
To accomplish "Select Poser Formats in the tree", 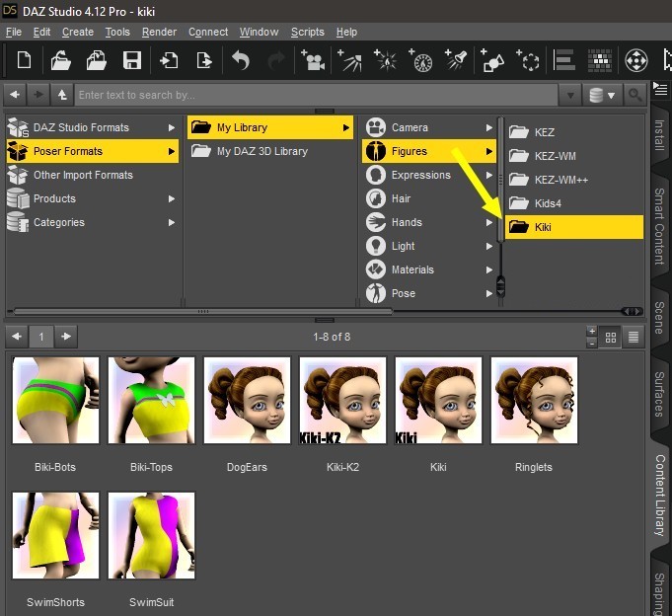I will tap(93, 151).
